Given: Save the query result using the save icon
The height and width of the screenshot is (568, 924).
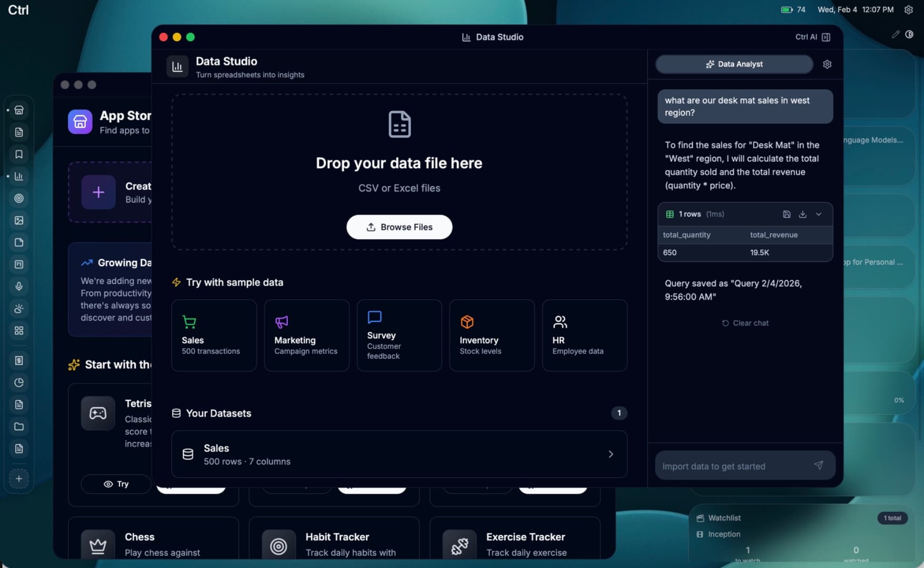Looking at the screenshot, I should pyautogui.click(x=787, y=214).
